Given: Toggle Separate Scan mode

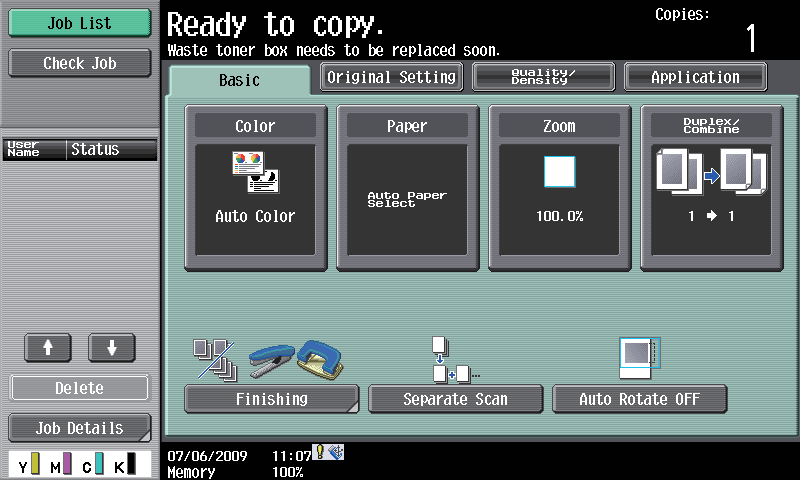Looking at the screenshot, I should [455, 399].
